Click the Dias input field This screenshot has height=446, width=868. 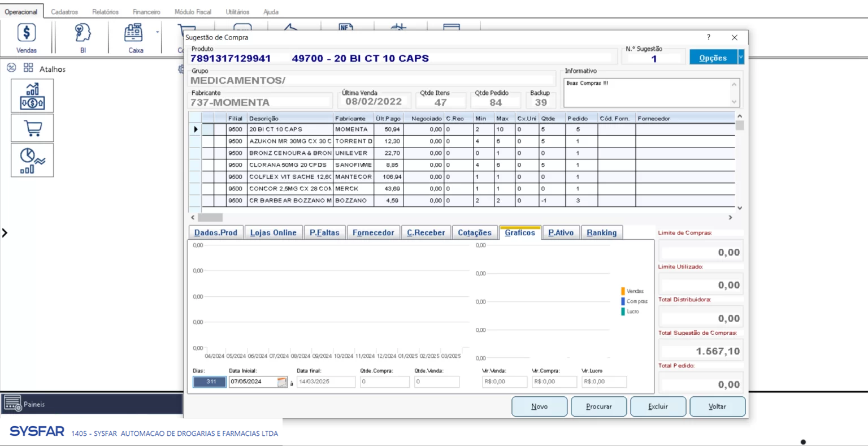click(x=209, y=382)
